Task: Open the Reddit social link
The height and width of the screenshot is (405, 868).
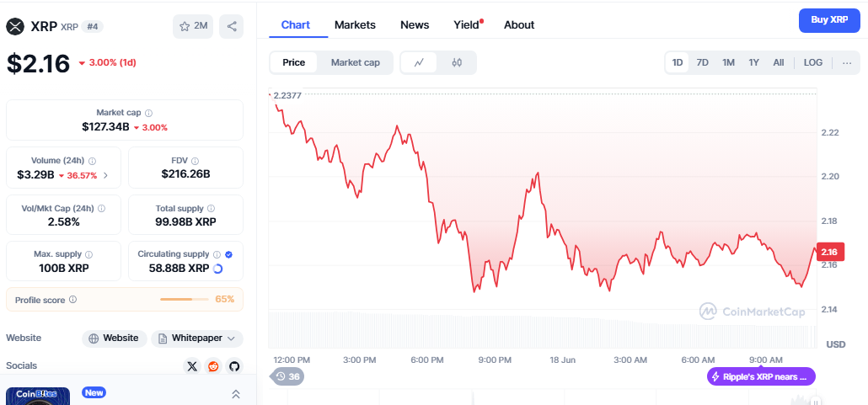Action: pyautogui.click(x=213, y=366)
